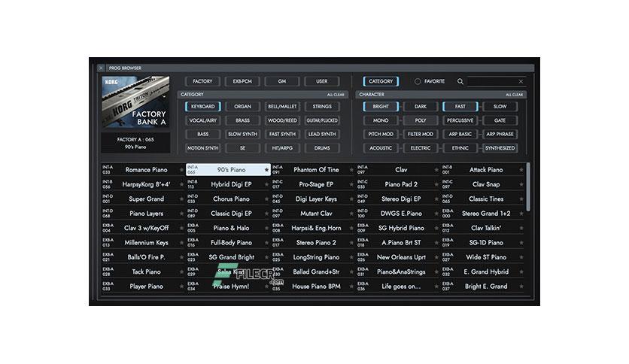Star the Romance Piano program
The image size is (629, 364).
[x=181, y=170]
